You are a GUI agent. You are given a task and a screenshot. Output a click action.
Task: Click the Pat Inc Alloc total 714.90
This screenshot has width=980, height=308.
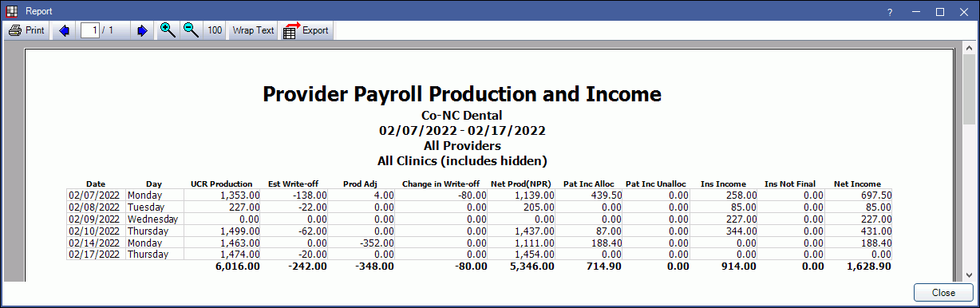[x=605, y=267]
